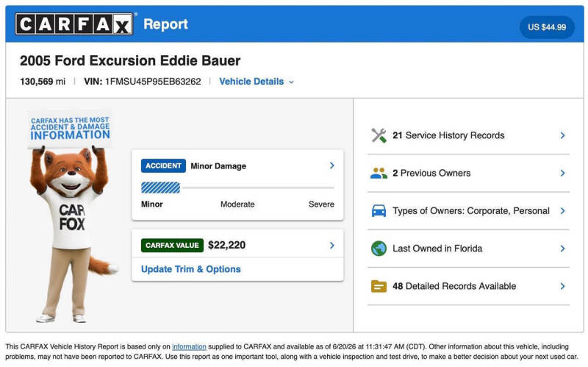Click the previous owners people icon
Image resolution: width=588 pixels, height=367 pixels.
point(379,173)
